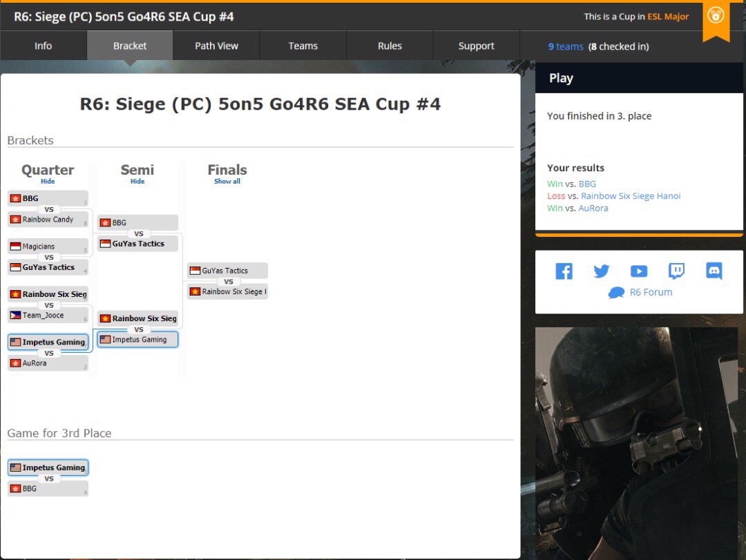Open the Support tab
The image size is (746, 560).
[476, 46]
